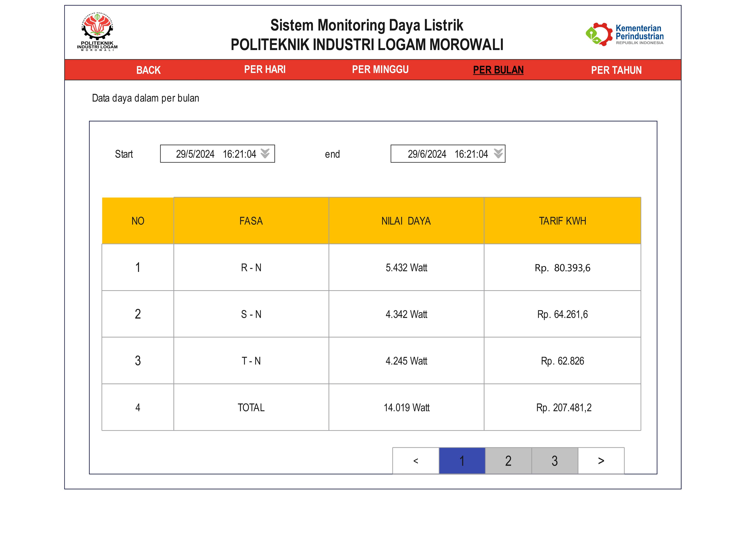Click the NILAI DAYA column header

pos(406,221)
